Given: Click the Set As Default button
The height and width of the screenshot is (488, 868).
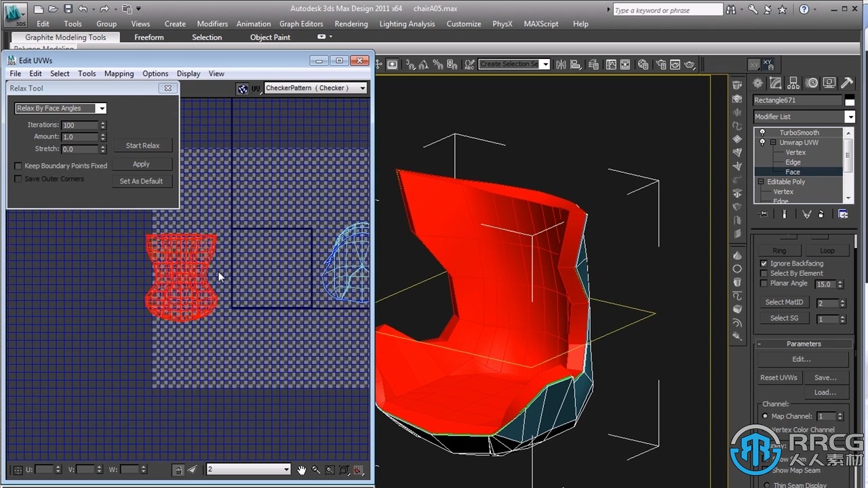Looking at the screenshot, I should [x=141, y=181].
